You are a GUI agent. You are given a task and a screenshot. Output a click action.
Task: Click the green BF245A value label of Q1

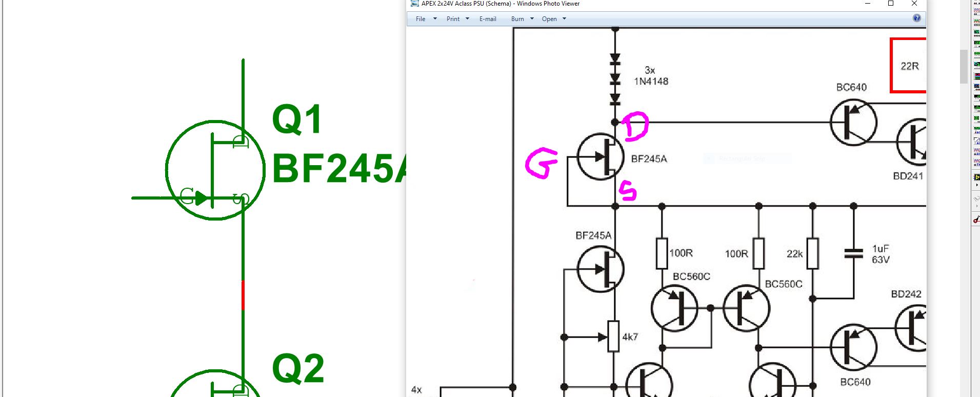coord(339,169)
